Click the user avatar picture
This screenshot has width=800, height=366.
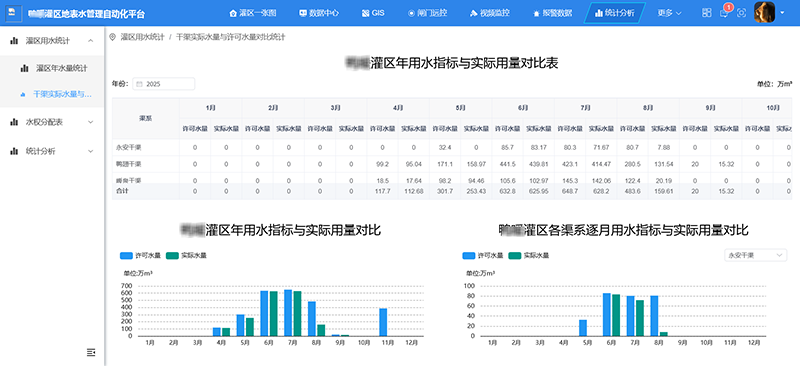764,12
